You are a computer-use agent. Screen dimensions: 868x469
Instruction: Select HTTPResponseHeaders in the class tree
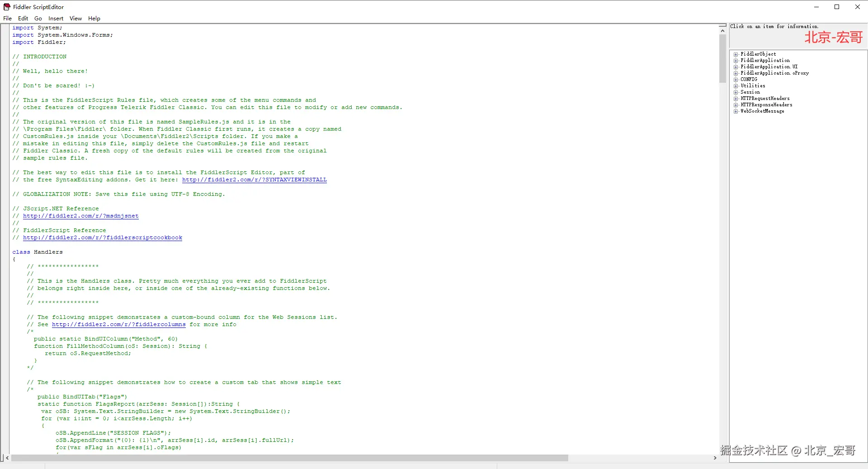click(x=766, y=105)
